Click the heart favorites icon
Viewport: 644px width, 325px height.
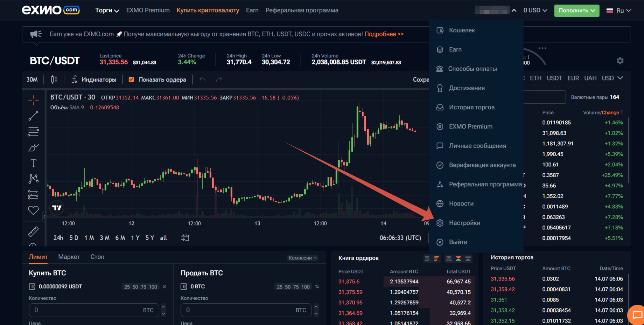(34, 210)
